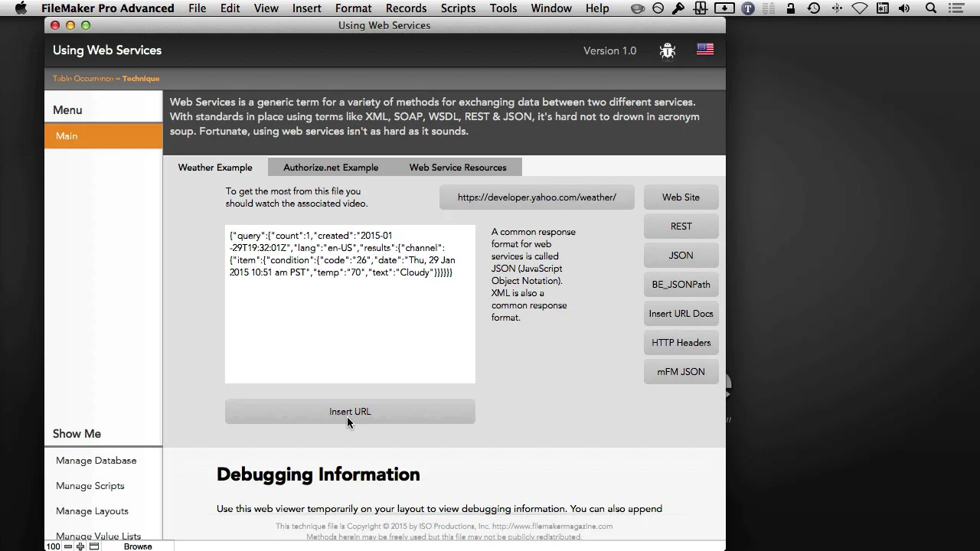Image resolution: width=980 pixels, height=551 pixels.
Task: Click the mFM JSON button
Action: 681,372
